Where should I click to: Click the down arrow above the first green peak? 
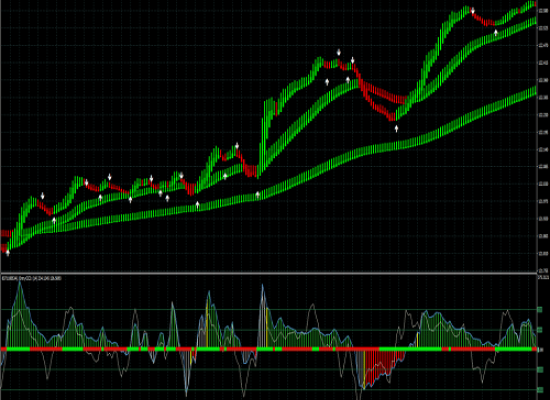click(42, 196)
